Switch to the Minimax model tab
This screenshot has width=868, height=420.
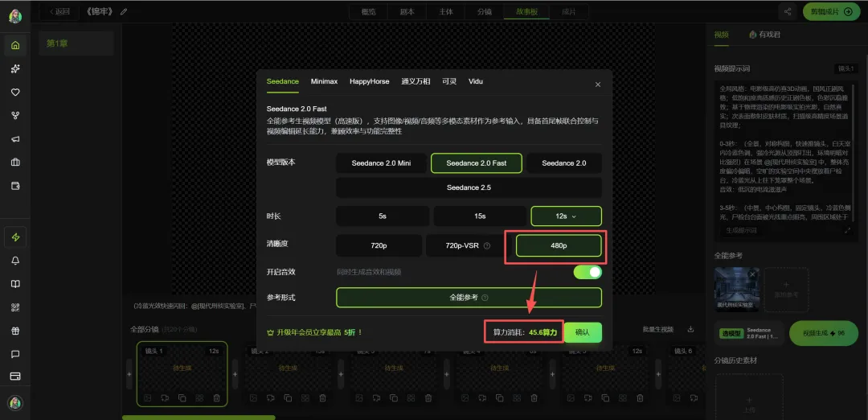coord(324,81)
